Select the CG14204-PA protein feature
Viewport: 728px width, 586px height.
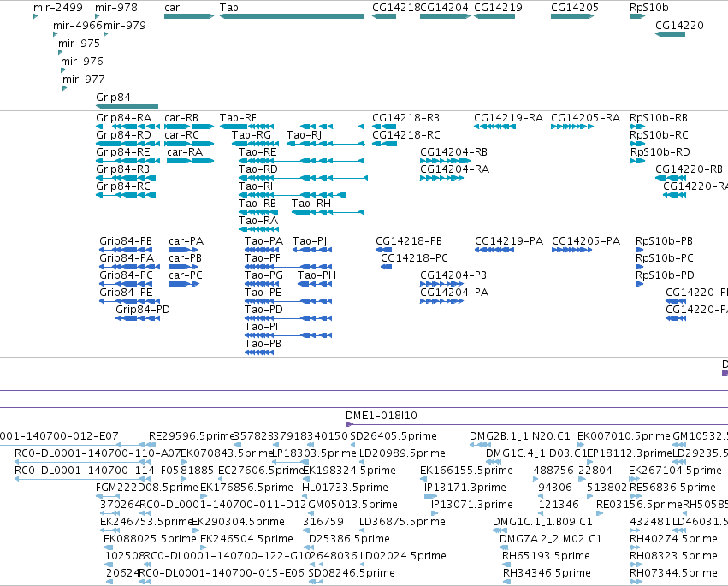442,301
